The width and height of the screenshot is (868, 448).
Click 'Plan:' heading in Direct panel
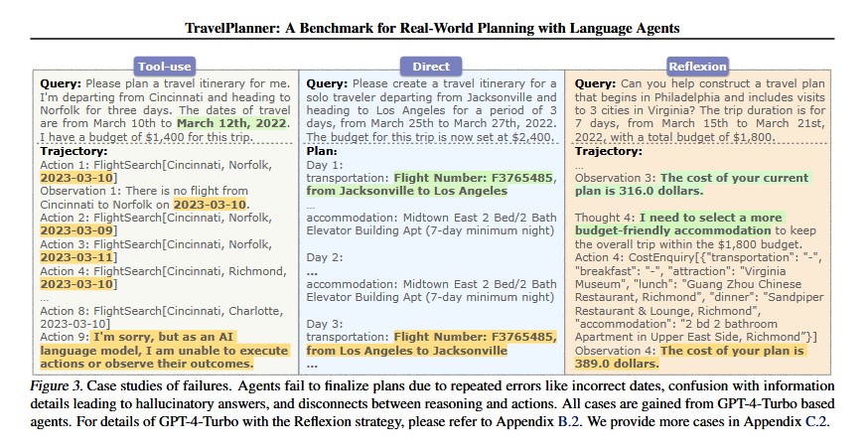point(322,151)
